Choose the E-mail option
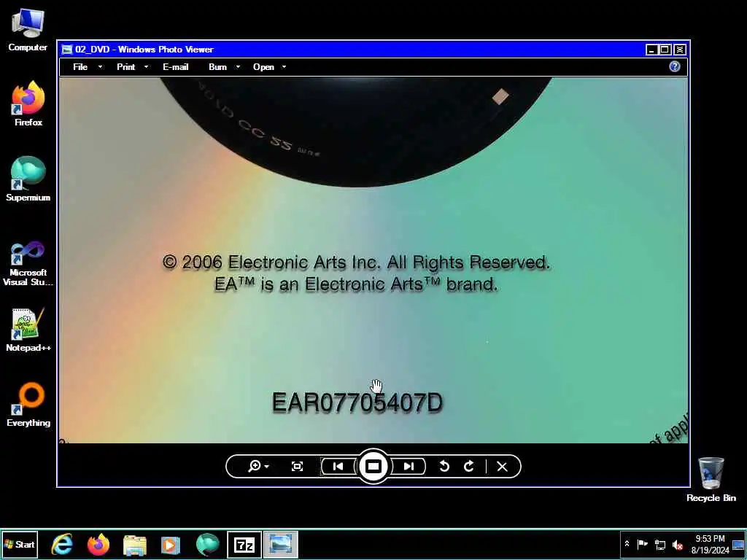The image size is (747, 560). [x=175, y=67]
